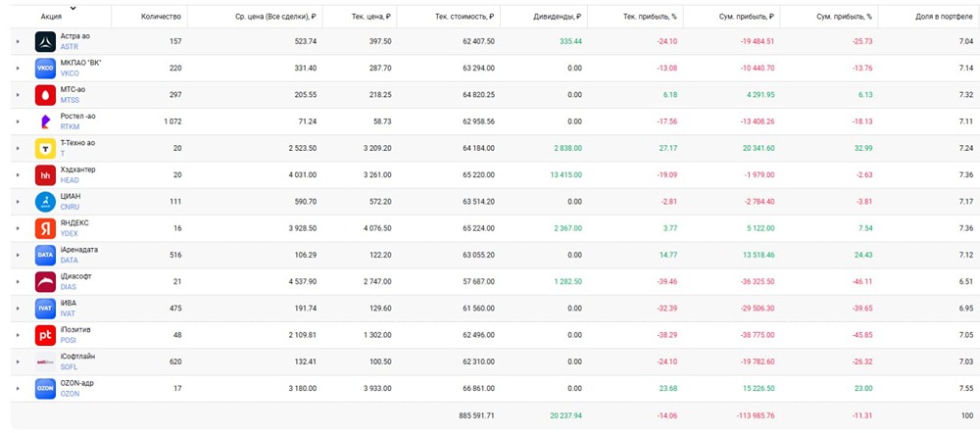Click the HeadHunter hh logo
Viewport: 980px width, 433px height.
46,175
